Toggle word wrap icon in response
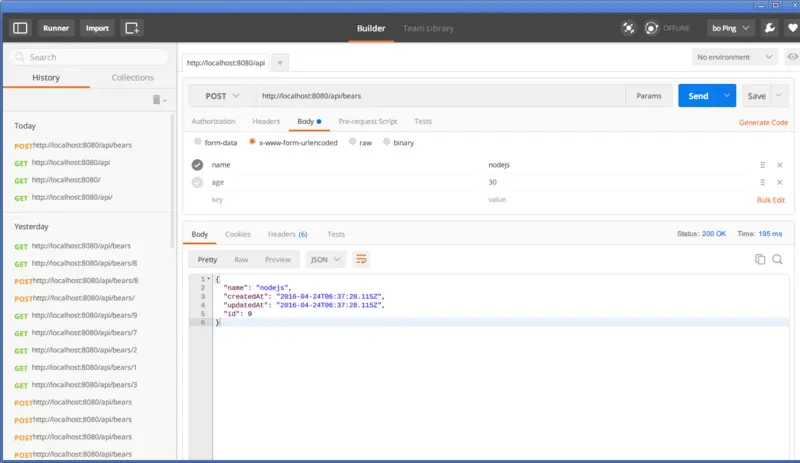This screenshot has height=463, width=800. click(361, 259)
